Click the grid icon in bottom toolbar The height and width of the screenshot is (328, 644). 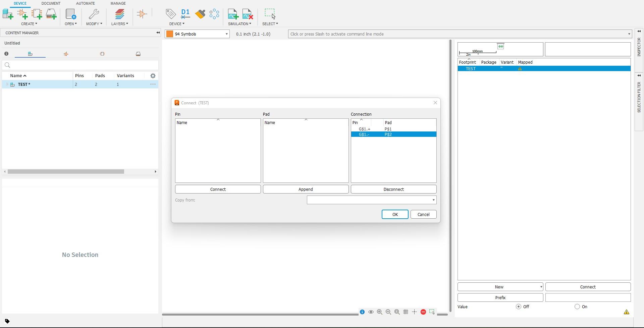click(x=406, y=312)
